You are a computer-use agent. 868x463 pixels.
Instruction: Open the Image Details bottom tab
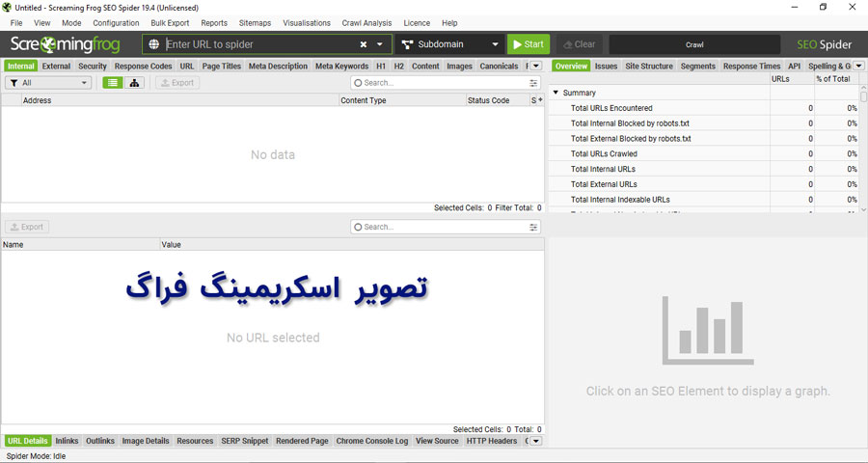coord(146,441)
